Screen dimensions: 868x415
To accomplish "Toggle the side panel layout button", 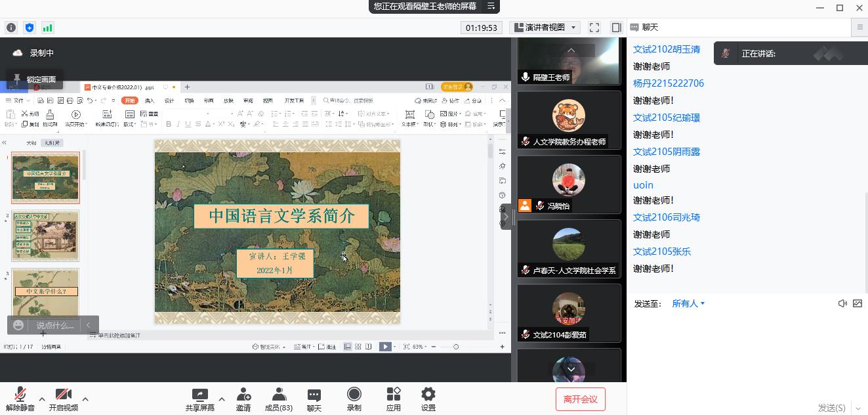I will 616,28.
